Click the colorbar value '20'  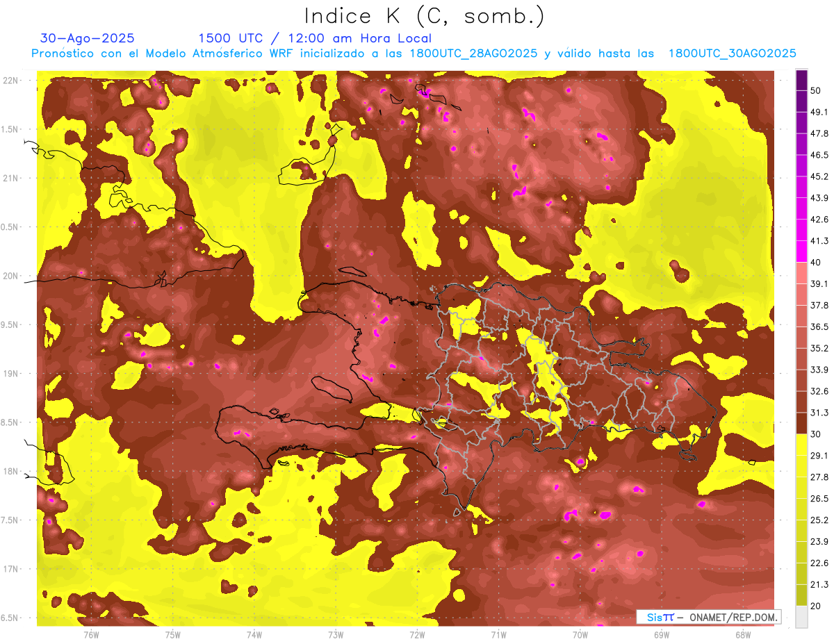click(815, 606)
